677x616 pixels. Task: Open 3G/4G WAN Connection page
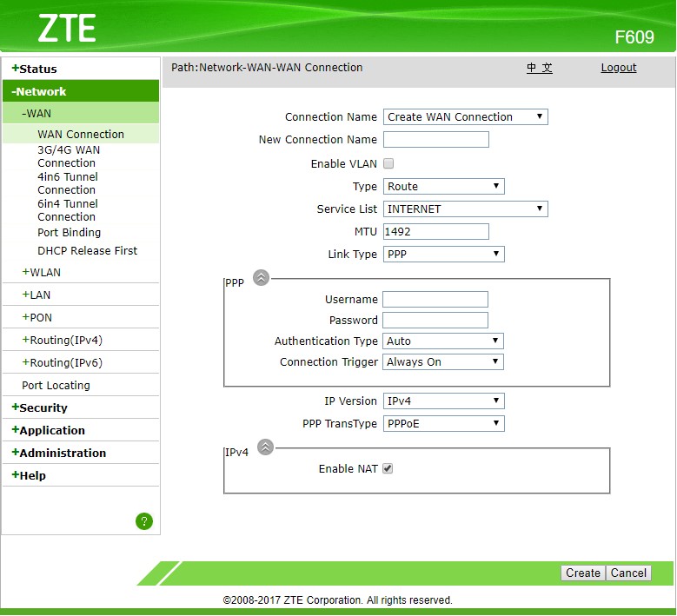click(69, 156)
